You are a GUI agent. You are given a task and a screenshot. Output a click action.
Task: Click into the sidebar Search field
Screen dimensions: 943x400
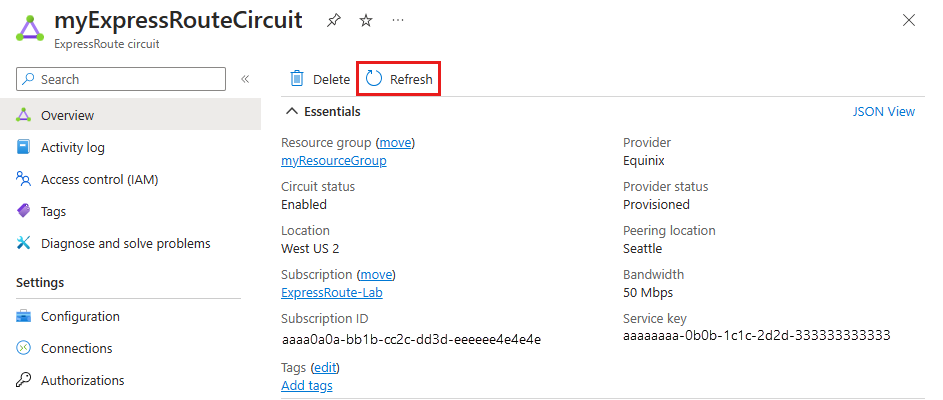125,79
